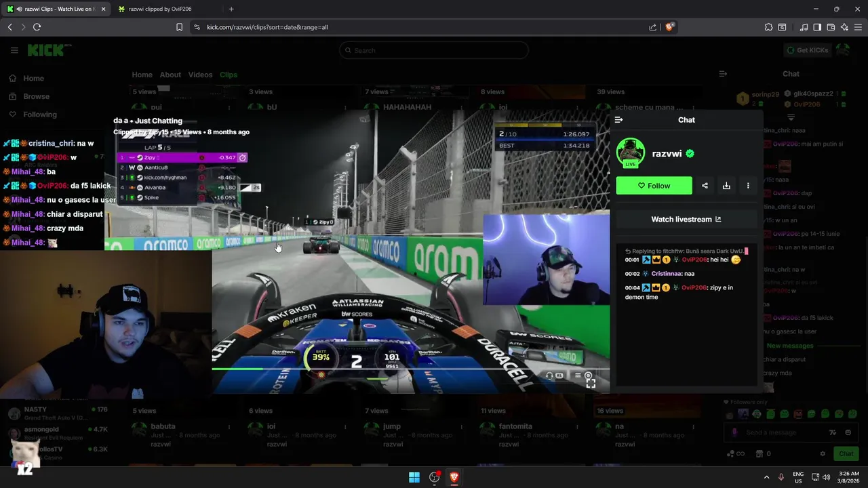Open the Brave main menu
This screenshot has height=488, width=868.
click(858, 27)
